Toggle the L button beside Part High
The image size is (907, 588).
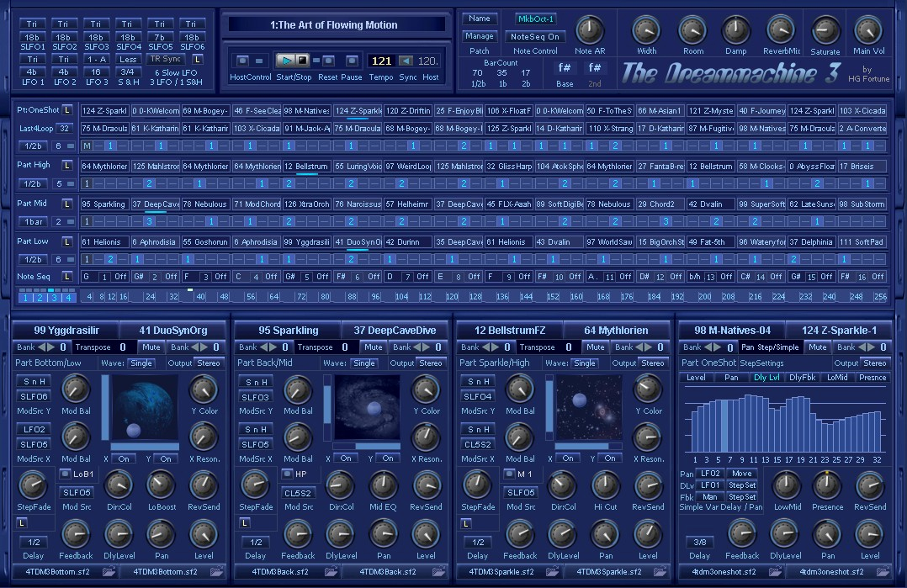coord(67,166)
